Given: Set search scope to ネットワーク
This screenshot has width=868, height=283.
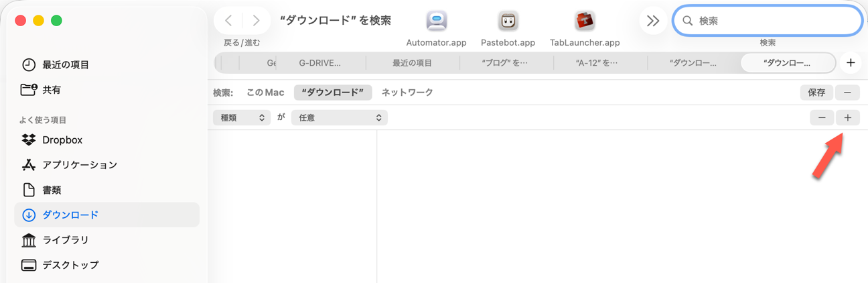Looking at the screenshot, I should coord(407,93).
